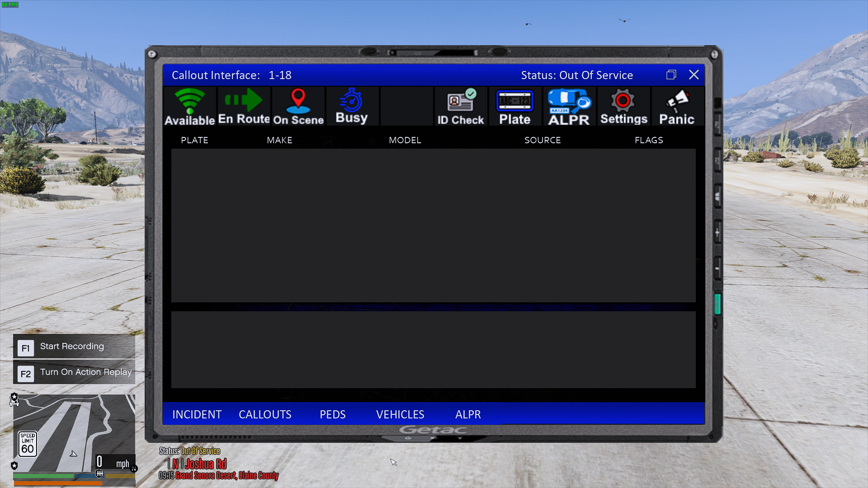
Task: Select the ALPR bottom tab
Action: pos(468,414)
